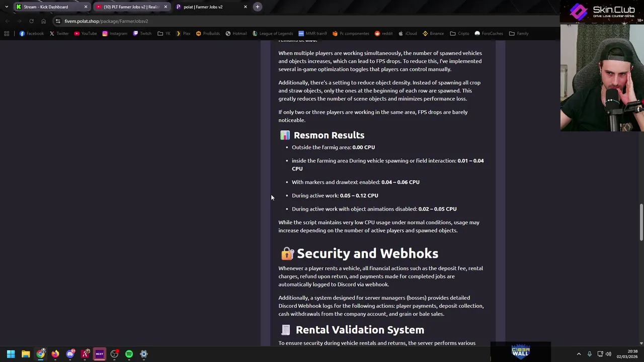The image size is (644, 362).
Task: Open the red app with a face badge in taskbar
Action: tap(85, 354)
